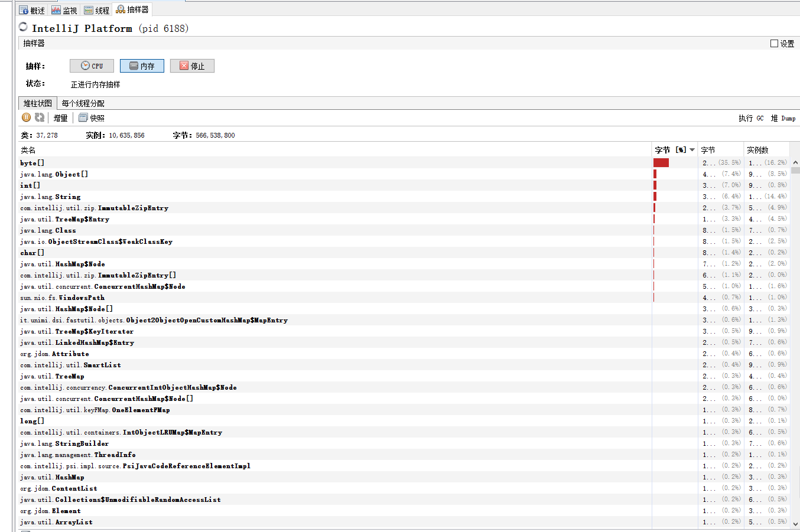Enable the 设置 settings checkbox
The height and width of the screenshot is (532, 800).
point(774,44)
